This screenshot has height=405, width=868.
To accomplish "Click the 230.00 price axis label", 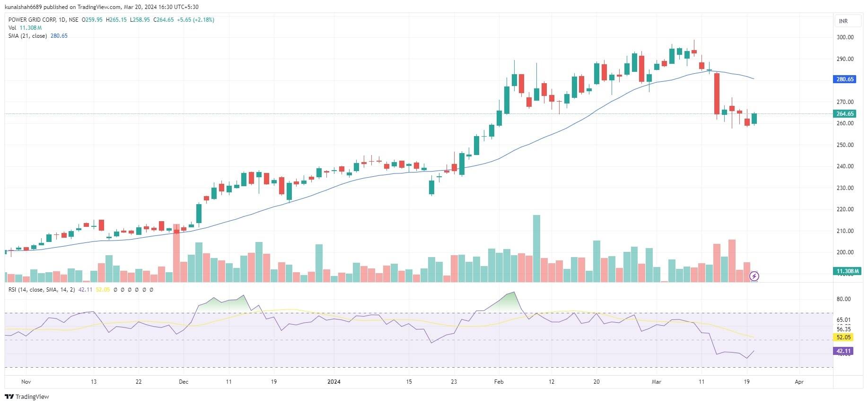I will click(x=845, y=188).
